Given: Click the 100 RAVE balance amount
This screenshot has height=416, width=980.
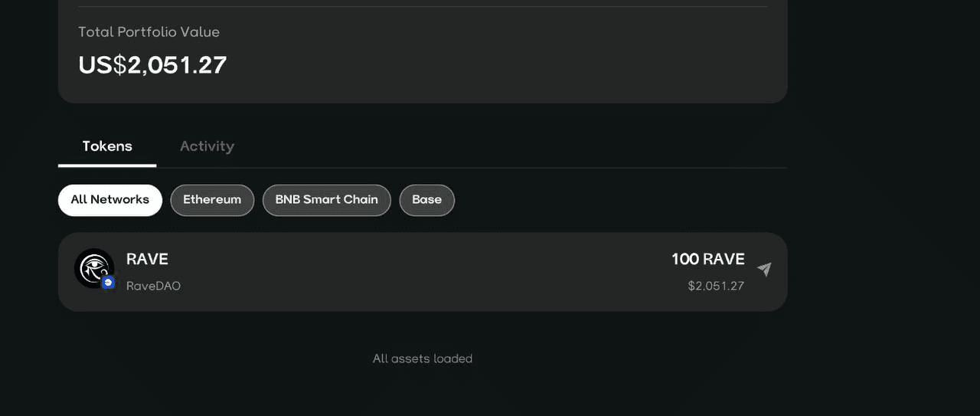Looking at the screenshot, I should click(x=708, y=259).
